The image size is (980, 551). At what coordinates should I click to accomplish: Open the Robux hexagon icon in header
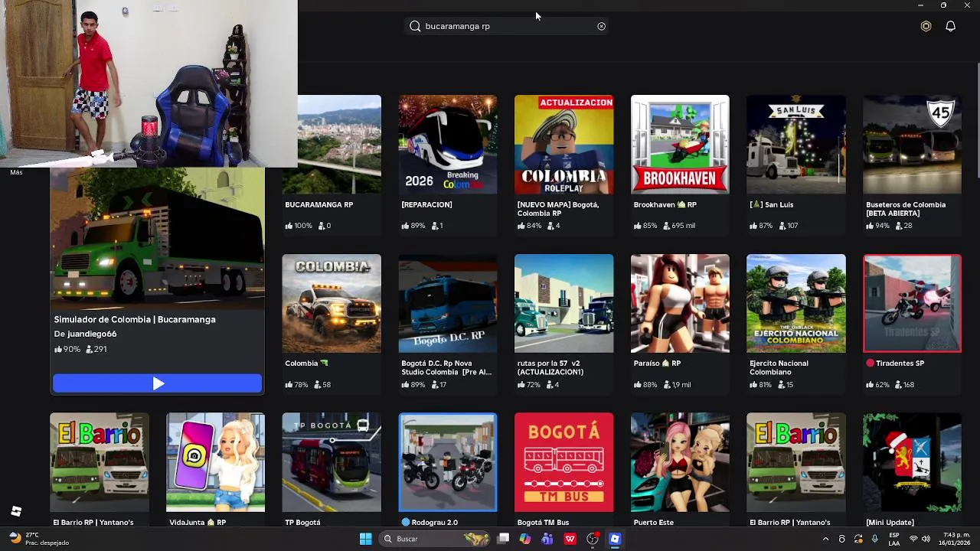[x=926, y=26]
